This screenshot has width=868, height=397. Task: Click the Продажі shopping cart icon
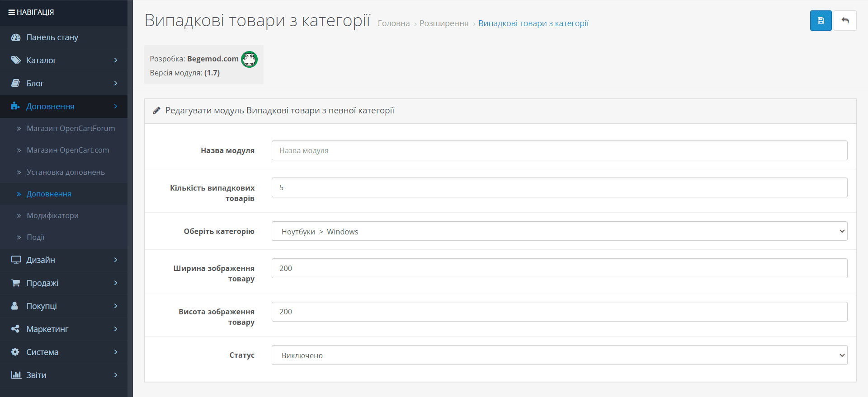(x=15, y=283)
